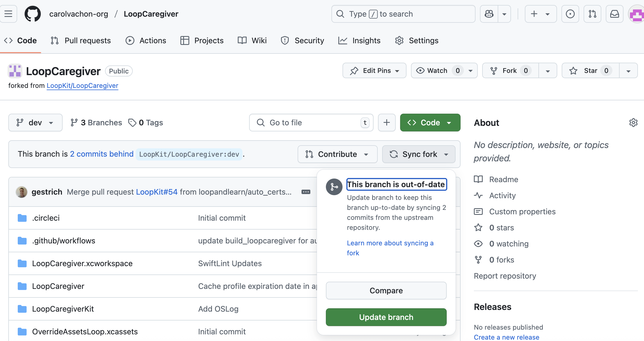Click the green Update branch button
This screenshot has height=341, width=644.
(x=386, y=317)
